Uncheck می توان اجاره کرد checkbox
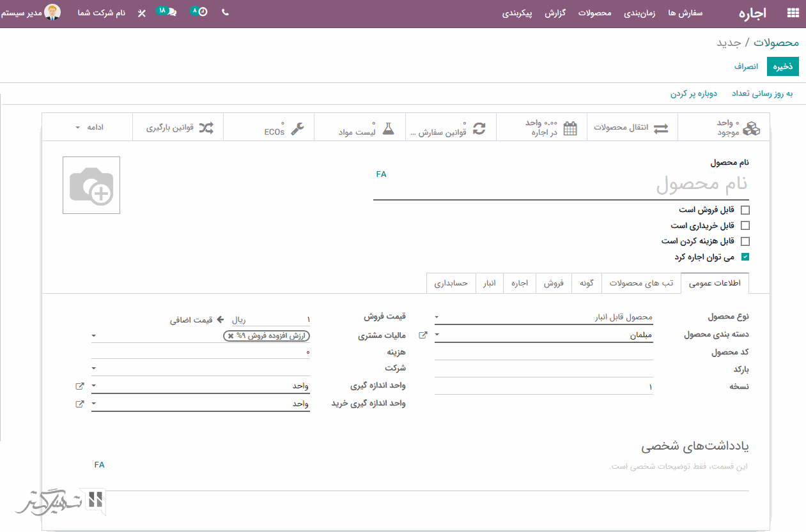 pyautogui.click(x=745, y=257)
